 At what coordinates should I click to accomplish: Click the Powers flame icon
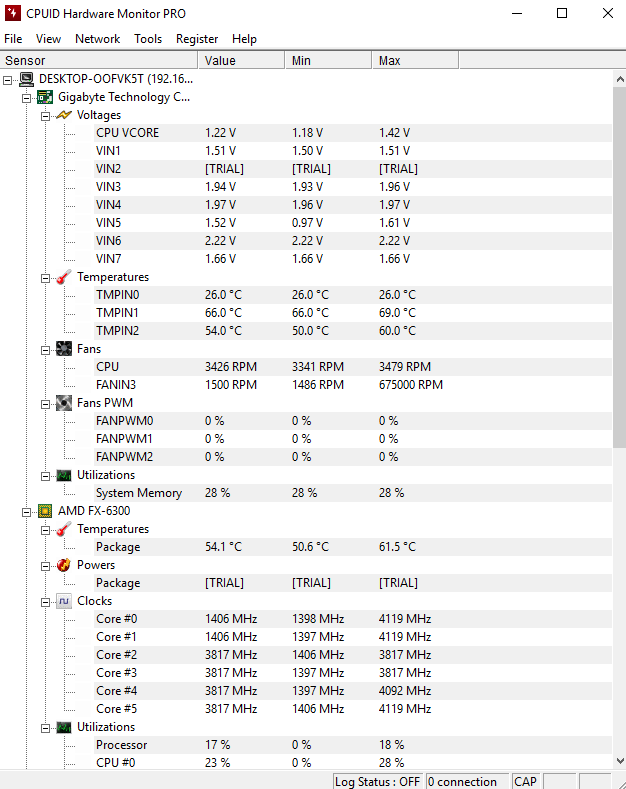point(64,565)
